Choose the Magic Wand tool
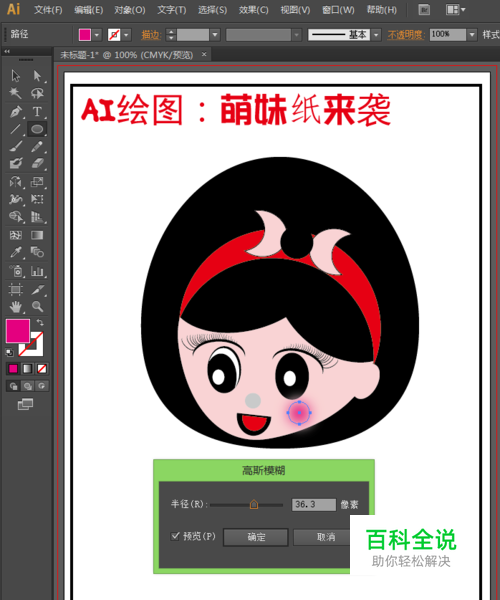 tap(15, 93)
